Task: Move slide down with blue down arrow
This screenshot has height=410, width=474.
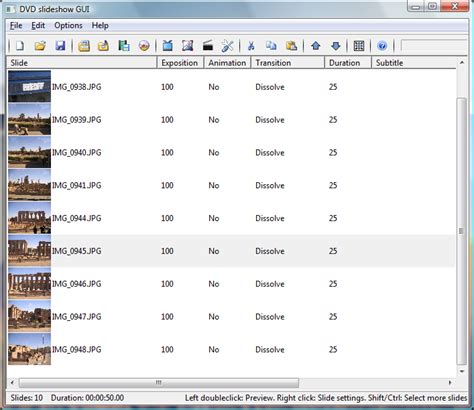Action: [336, 46]
